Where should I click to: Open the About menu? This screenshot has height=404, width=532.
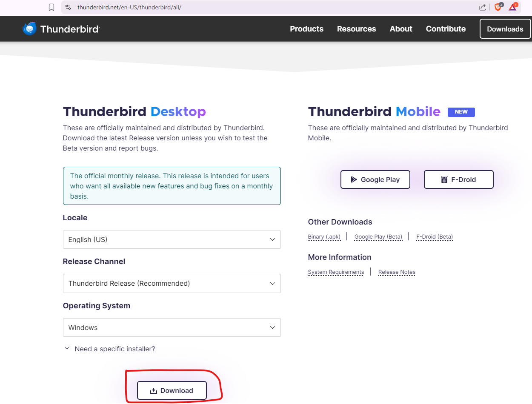pos(401,29)
